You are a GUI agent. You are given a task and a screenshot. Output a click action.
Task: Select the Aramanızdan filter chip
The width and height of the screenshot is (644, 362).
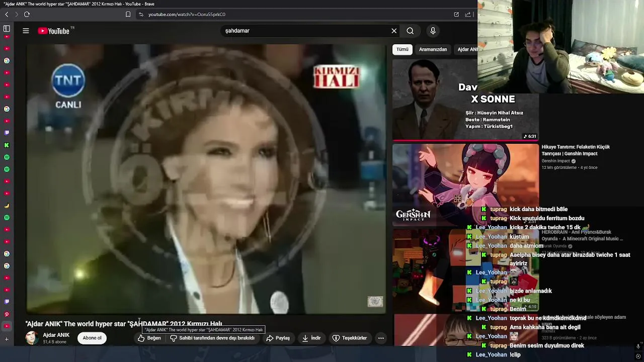(433, 49)
